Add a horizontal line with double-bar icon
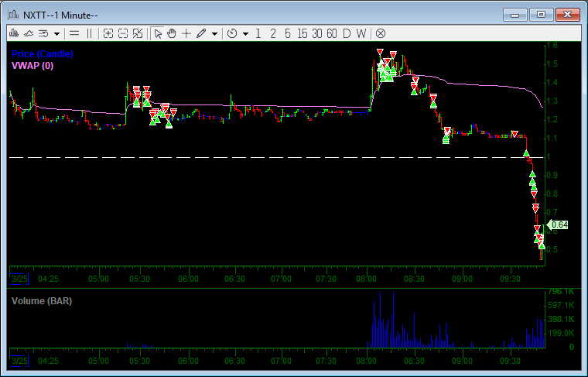 tap(74, 34)
